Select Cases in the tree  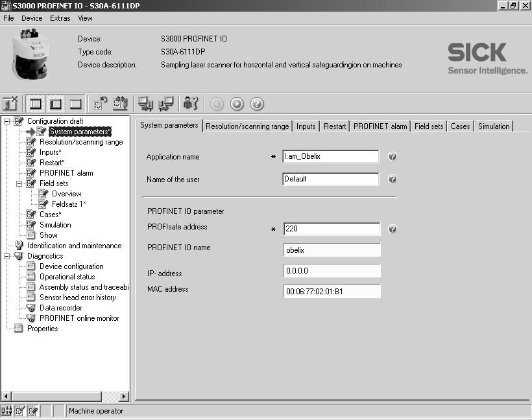pyautogui.click(x=50, y=215)
